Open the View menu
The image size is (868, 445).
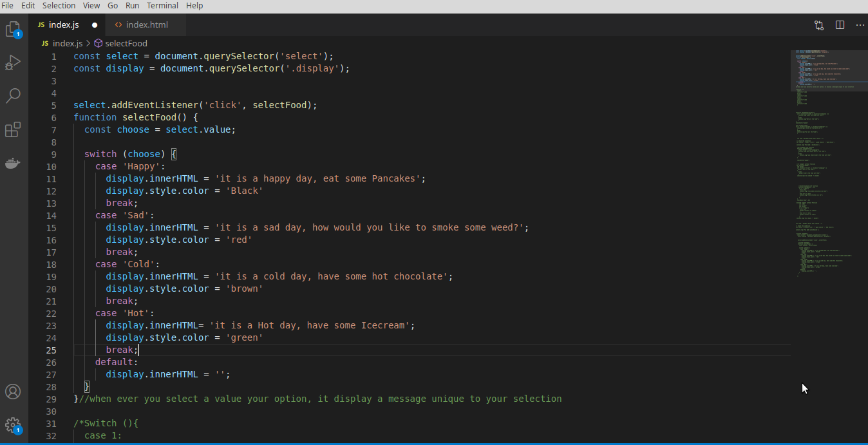[x=91, y=5]
